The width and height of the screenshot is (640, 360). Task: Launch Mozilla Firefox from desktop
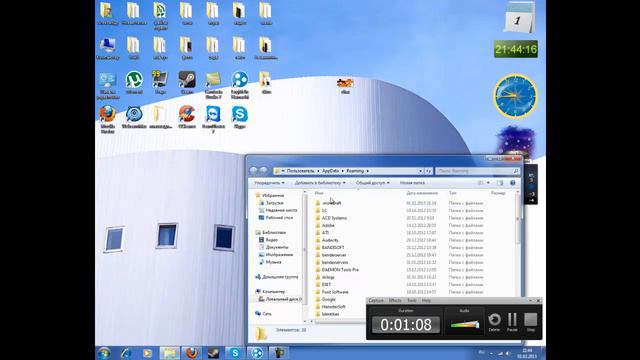pos(108,119)
